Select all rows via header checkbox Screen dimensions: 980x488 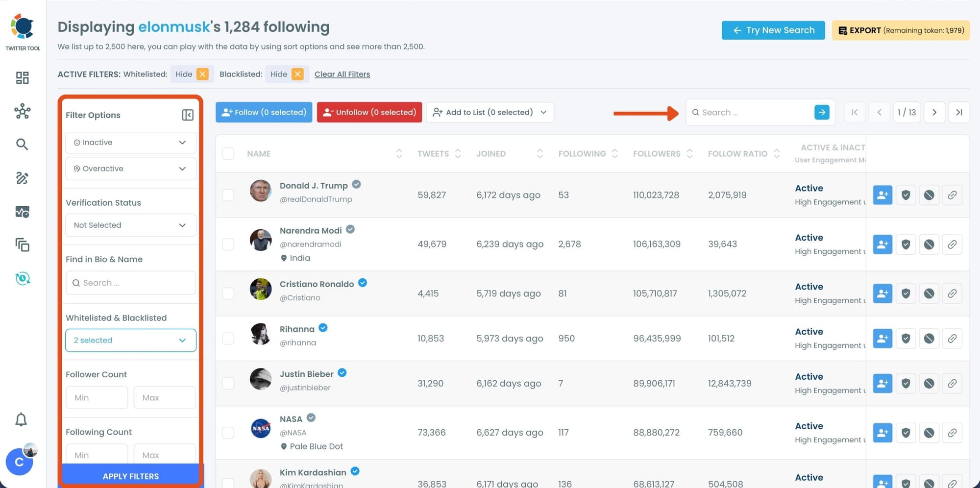click(228, 153)
